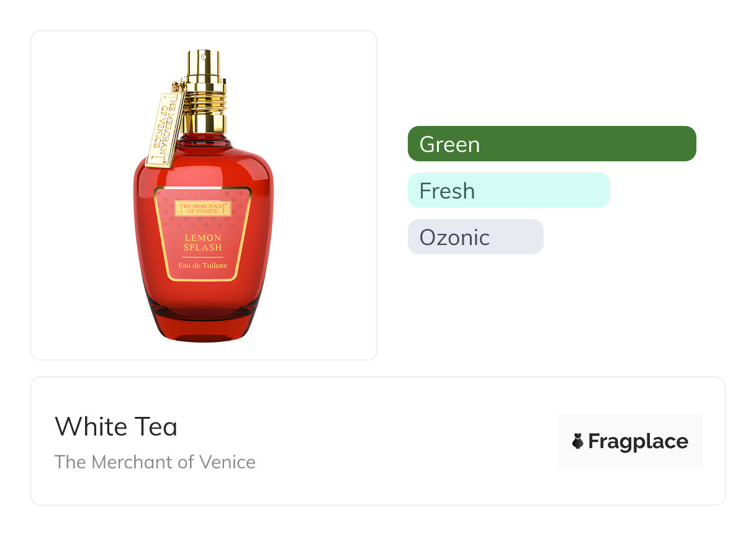Click the gold divider line under Lemon Splash
Viewport: 756px width, 536px height.
203,256
